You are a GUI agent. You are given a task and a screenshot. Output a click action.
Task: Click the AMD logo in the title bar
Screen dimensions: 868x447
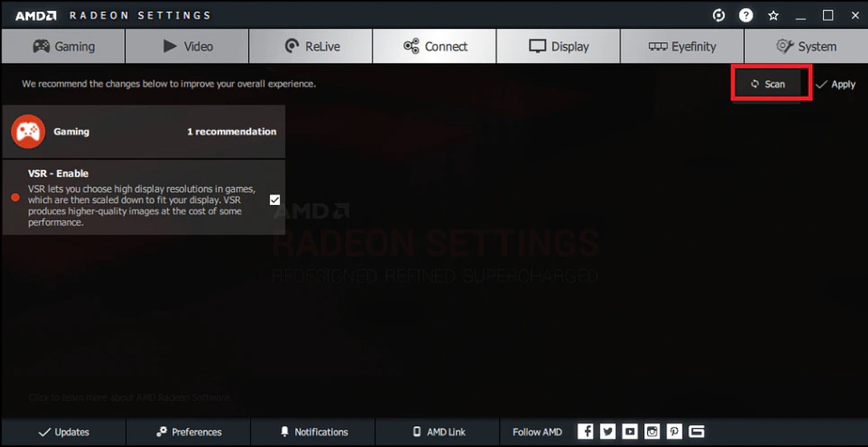point(36,15)
